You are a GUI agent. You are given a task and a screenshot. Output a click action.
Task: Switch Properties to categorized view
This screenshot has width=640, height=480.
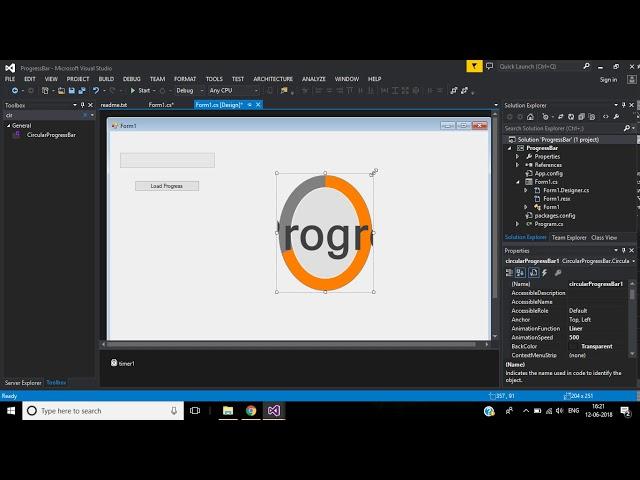click(x=510, y=272)
